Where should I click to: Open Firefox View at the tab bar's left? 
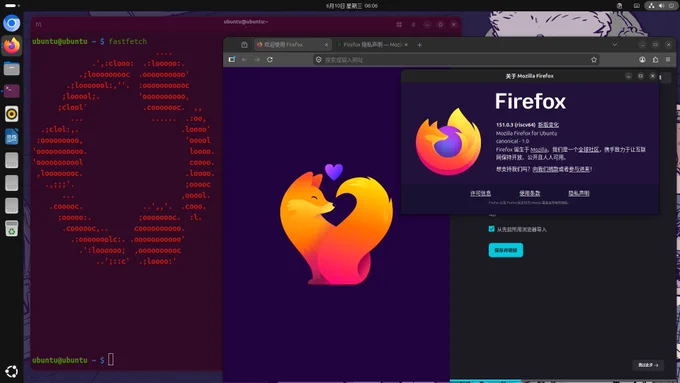(244, 45)
